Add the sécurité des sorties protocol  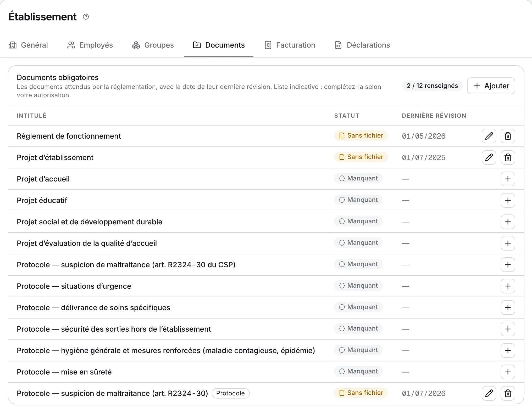(508, 329)
